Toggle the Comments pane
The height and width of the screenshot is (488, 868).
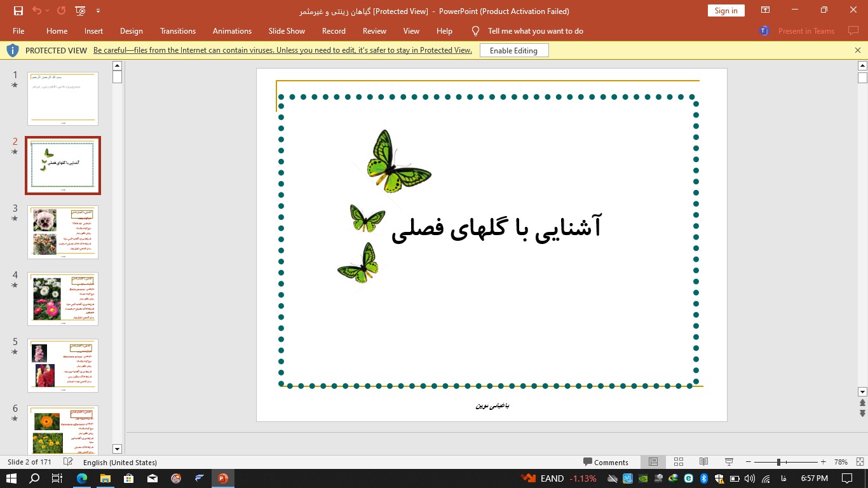coord(606,462)
